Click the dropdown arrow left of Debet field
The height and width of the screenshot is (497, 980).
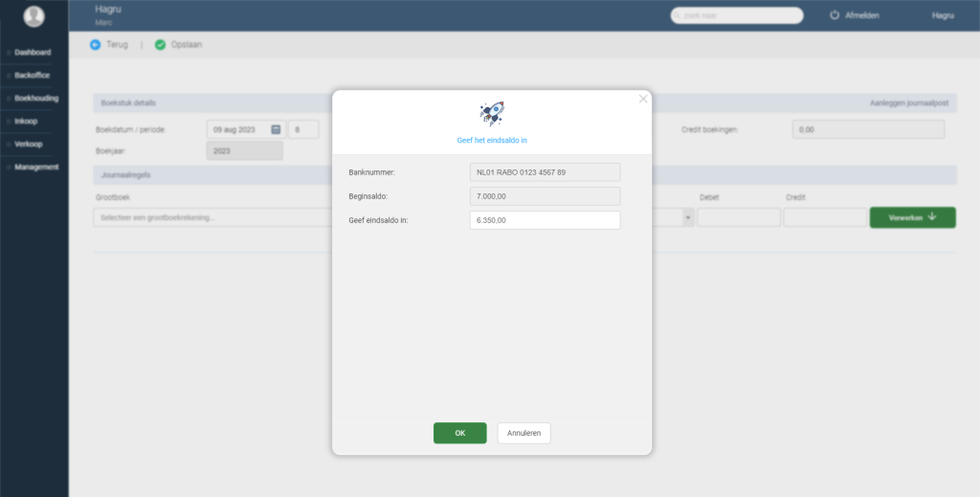(688, 217)
